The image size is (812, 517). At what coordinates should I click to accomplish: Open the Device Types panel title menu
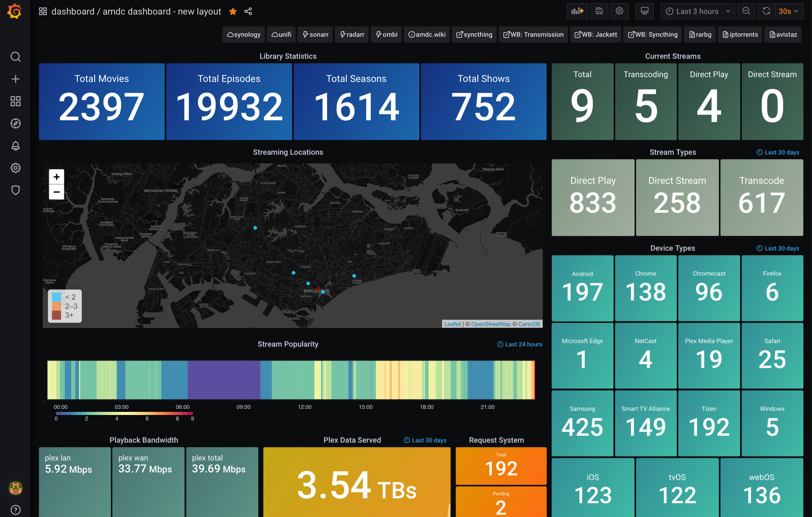tap(673, 248)
